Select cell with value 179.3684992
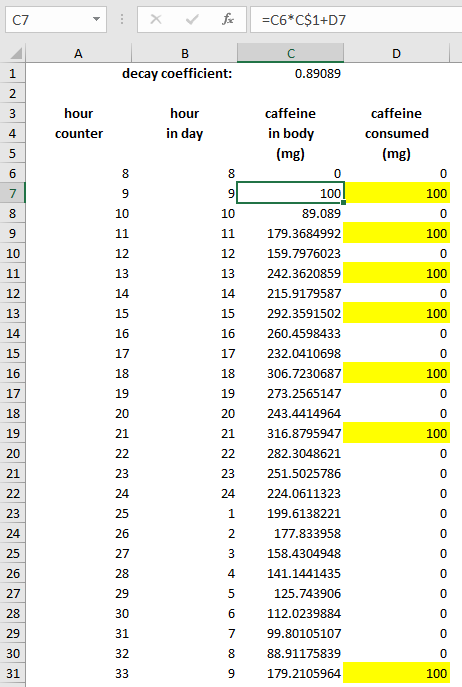The width and height of the screenshot is (462, 687). pos(291,234)
